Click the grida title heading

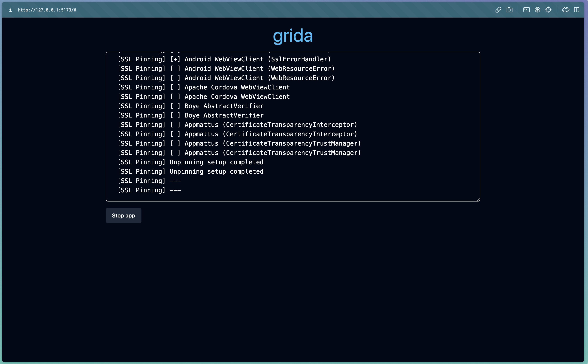tap(293, 36)
